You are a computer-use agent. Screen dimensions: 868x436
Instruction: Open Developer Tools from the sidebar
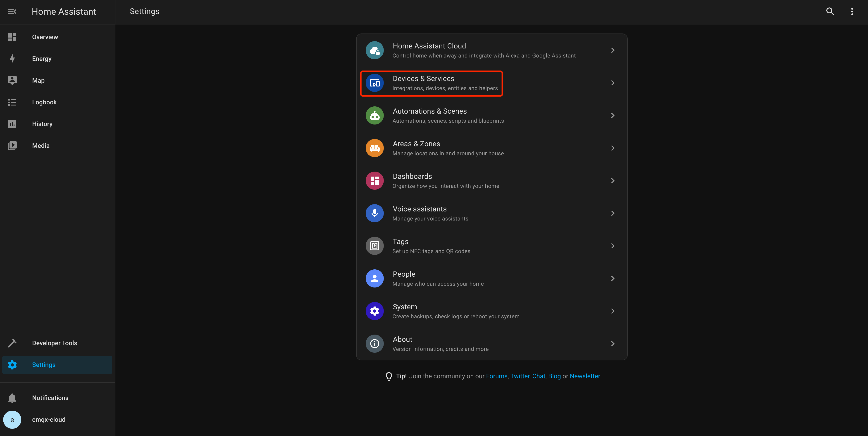tap(54, 343)
